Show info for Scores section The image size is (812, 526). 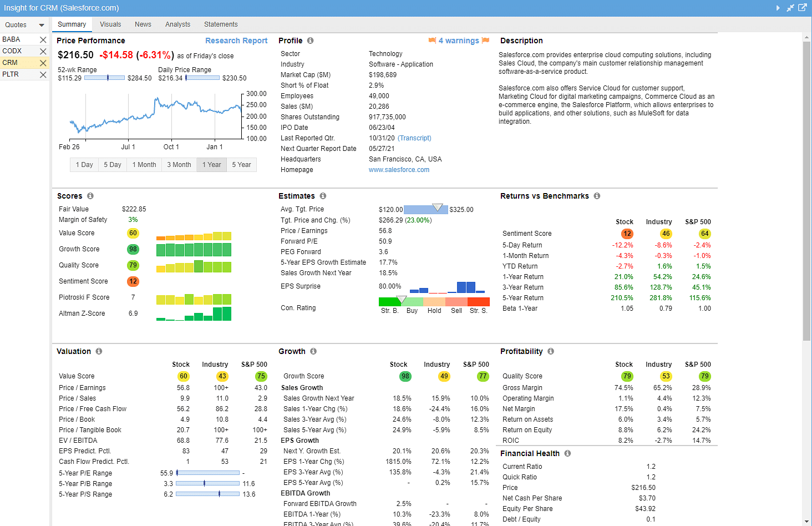[x=90, y=196]
